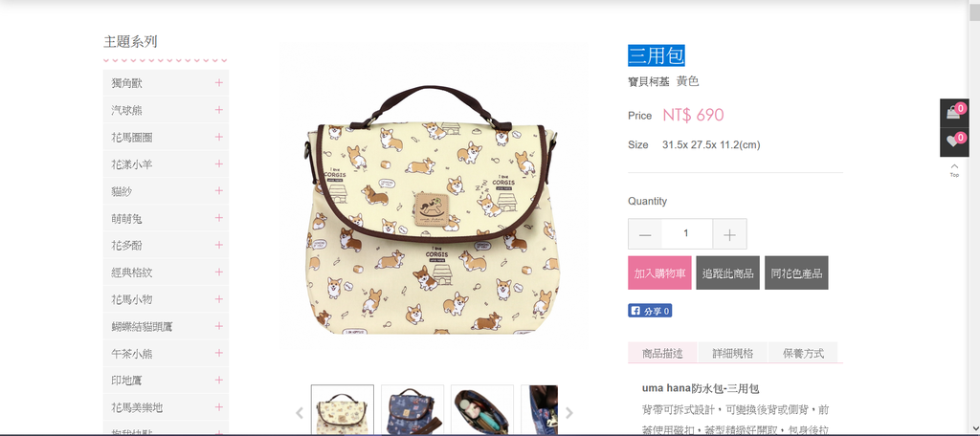Click the 追蹤此商品 button
The image size is (980, 436).
[x=728, y=272]
